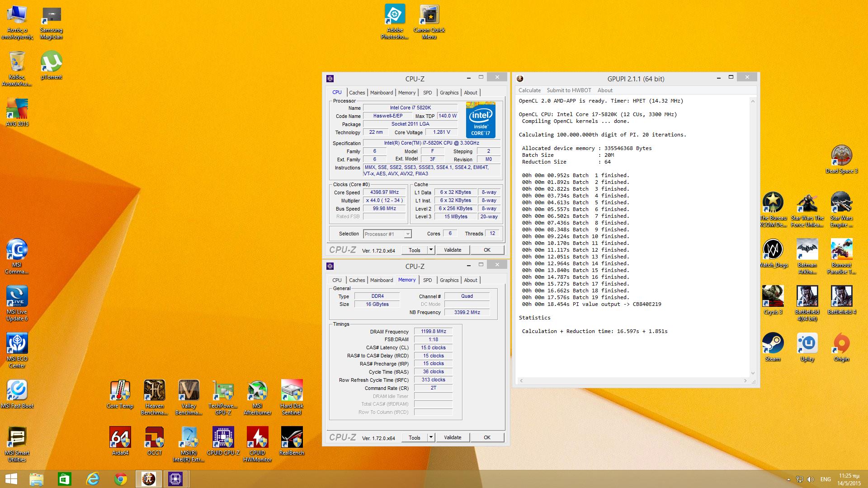868x488 pixels.
Task: Open the Origin desktop shortcut
Action: pyautogui.click(x=841, y=347)
